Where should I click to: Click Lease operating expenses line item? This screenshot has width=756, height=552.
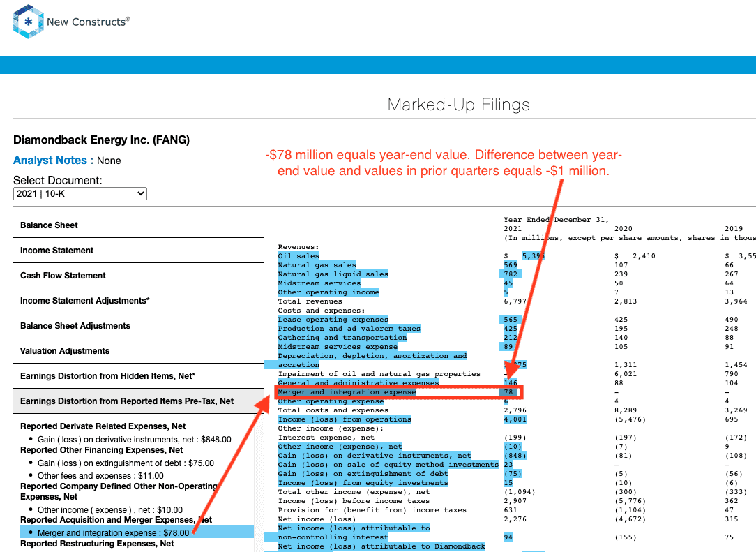(333, 320)
